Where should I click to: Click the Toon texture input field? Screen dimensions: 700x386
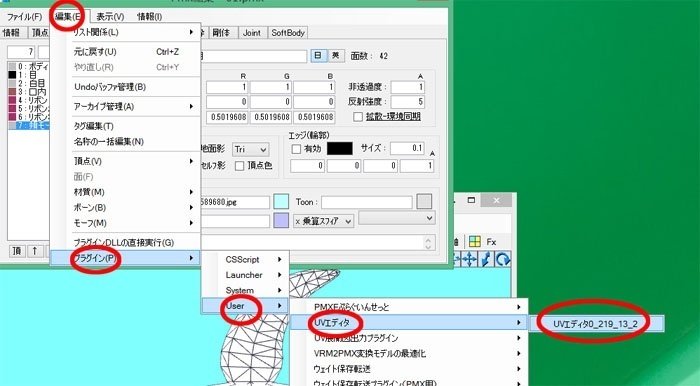pyautogui.click(x=367, y=202)
